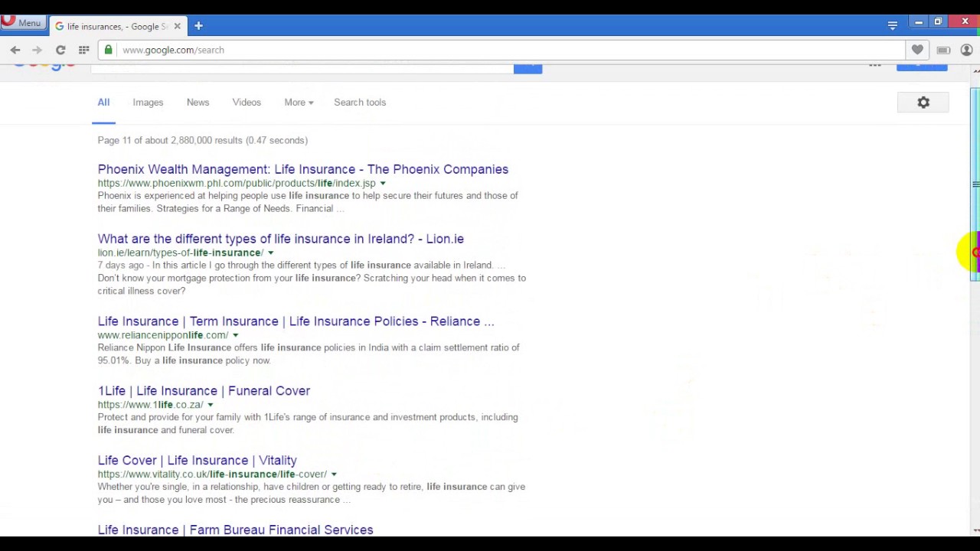Viewport: 980px width, 551px height.
Task: Open the tab menu icon in title bar
Action: point(893,25)
